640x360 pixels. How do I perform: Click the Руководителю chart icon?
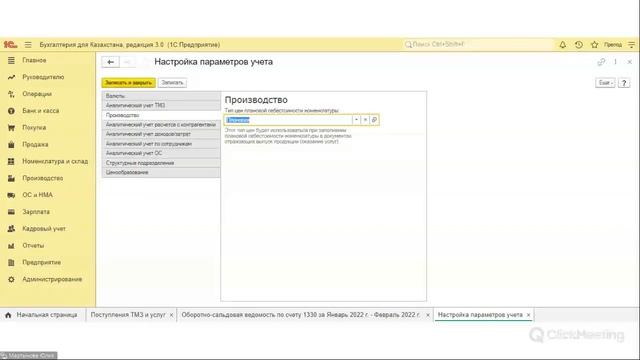(11, 77)
